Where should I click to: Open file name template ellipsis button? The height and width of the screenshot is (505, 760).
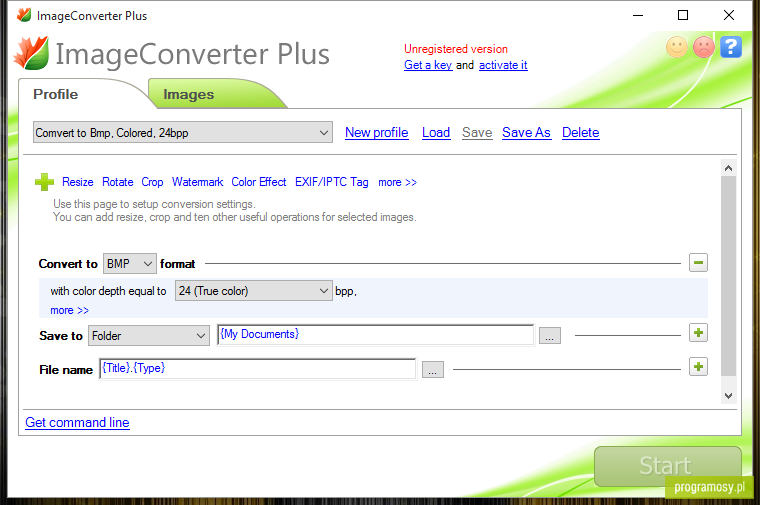click(433, 369)
